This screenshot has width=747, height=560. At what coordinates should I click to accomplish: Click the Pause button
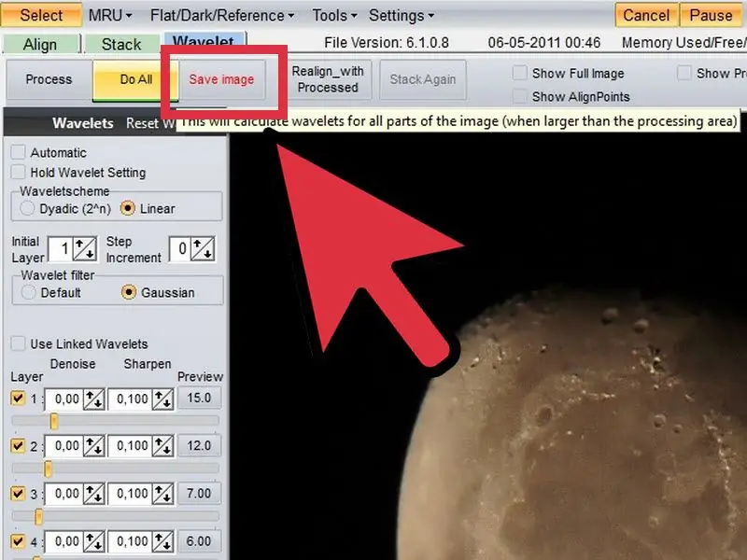[711, 15]
